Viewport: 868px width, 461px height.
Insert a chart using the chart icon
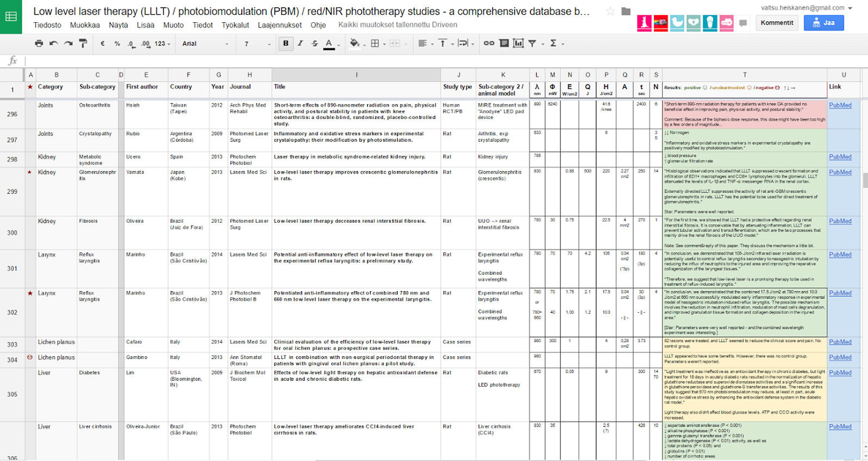519,43
